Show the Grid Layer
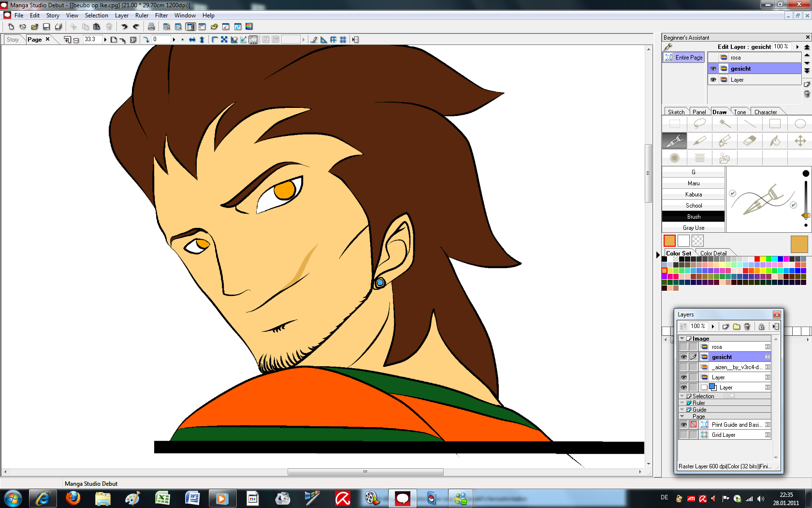The width and height of the screenshot is (812, 508). click(683, 435)
